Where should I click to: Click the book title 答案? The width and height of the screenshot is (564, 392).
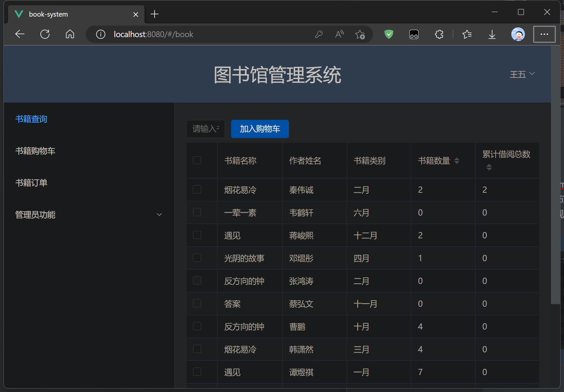(x=232, y=304)
